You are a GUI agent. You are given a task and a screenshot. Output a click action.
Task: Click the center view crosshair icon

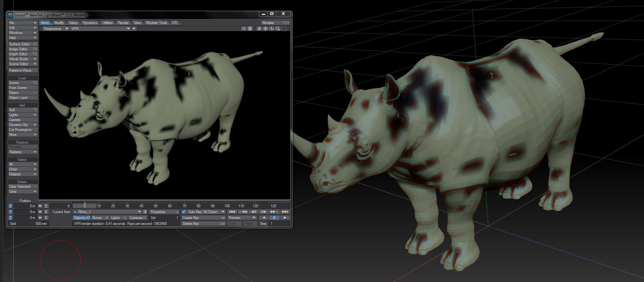259,29
